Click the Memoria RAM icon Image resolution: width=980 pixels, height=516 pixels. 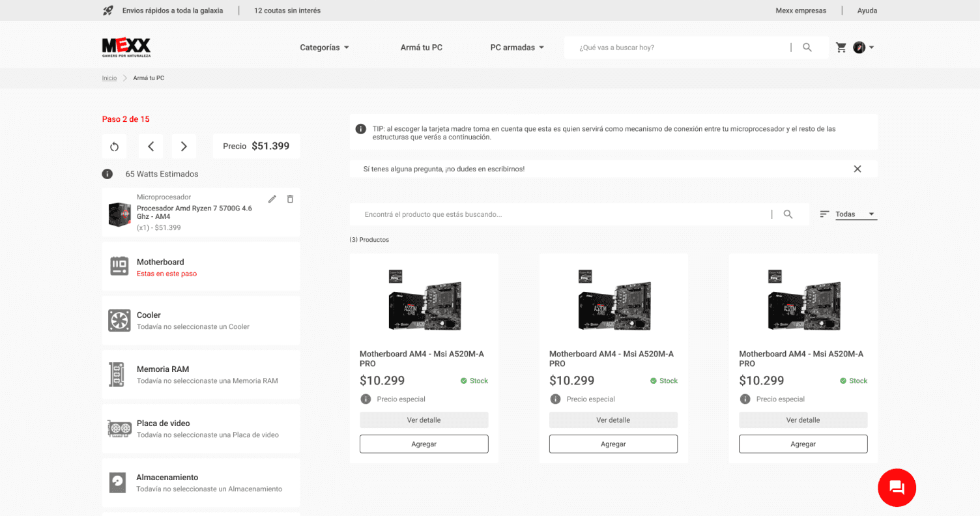tap(117, 375)
